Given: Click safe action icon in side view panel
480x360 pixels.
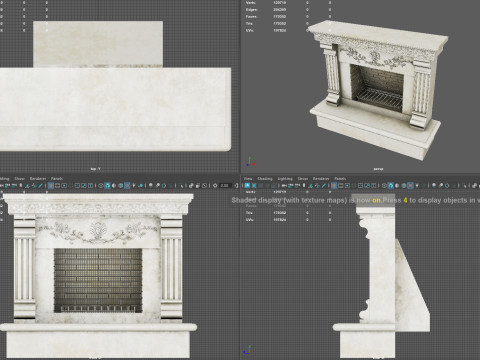Looking at the screenshot, I should (367, 185).
